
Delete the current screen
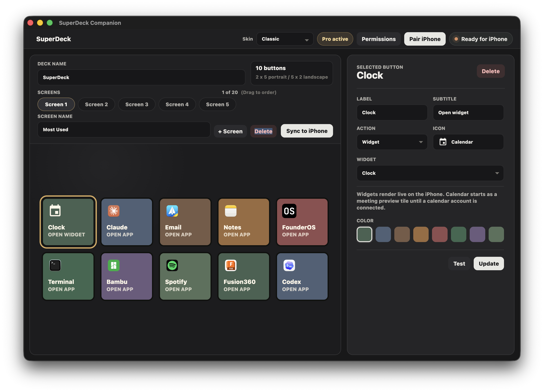[263, 131]
